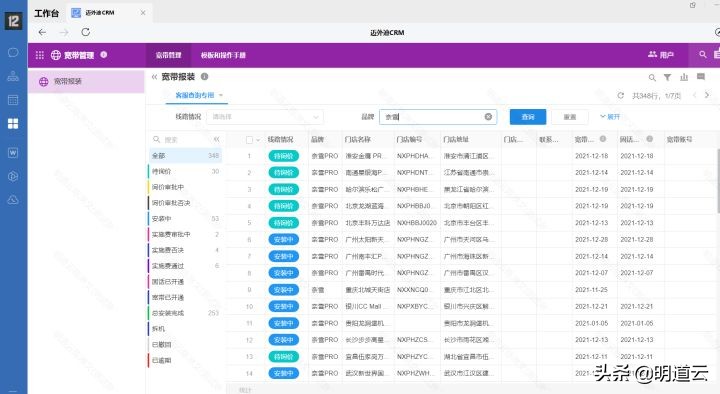
Task: Click the 重置 button
Action: [x=570, y=117]
